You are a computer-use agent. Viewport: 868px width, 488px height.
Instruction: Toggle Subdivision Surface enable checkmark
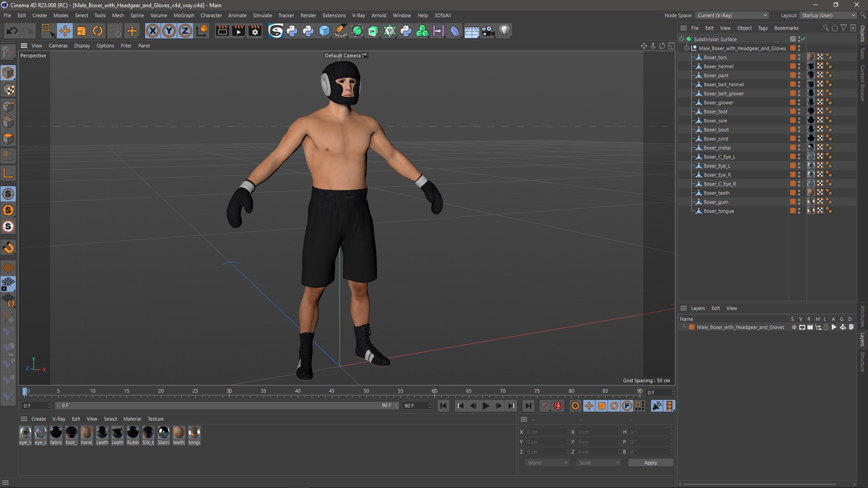(x=803, y=39)
